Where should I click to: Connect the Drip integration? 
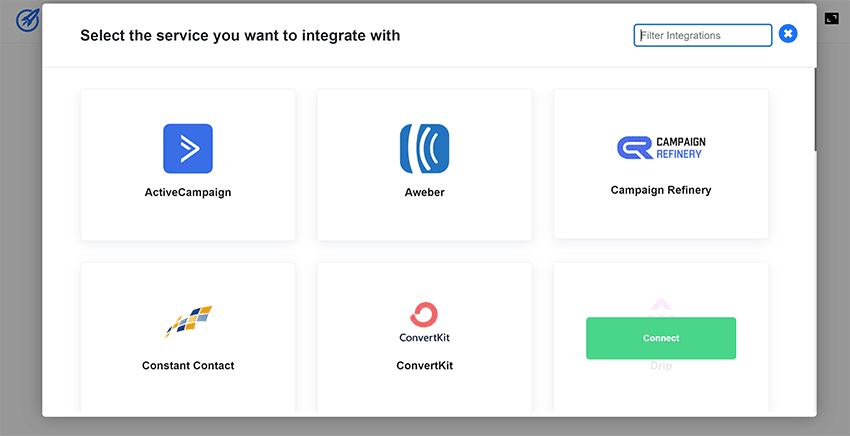[x=661, y=338]
